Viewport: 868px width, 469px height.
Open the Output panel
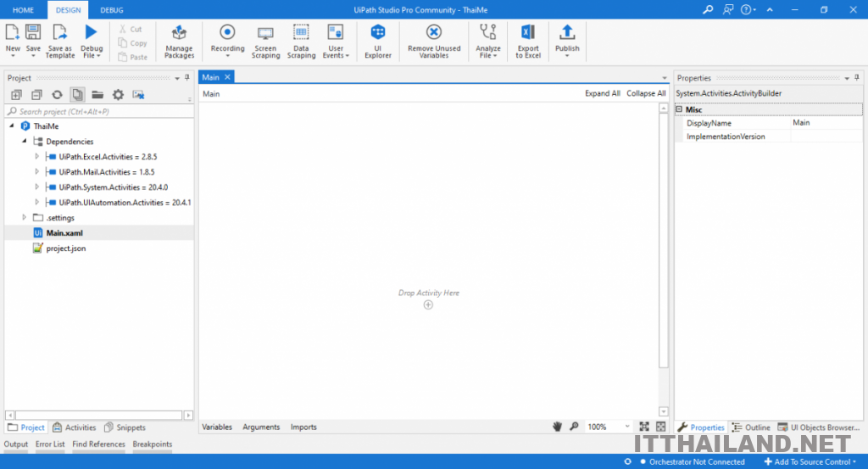[15, 444]
